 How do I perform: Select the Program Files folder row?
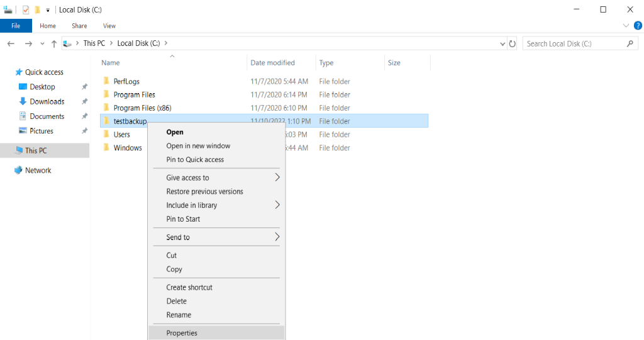point(264,94)
